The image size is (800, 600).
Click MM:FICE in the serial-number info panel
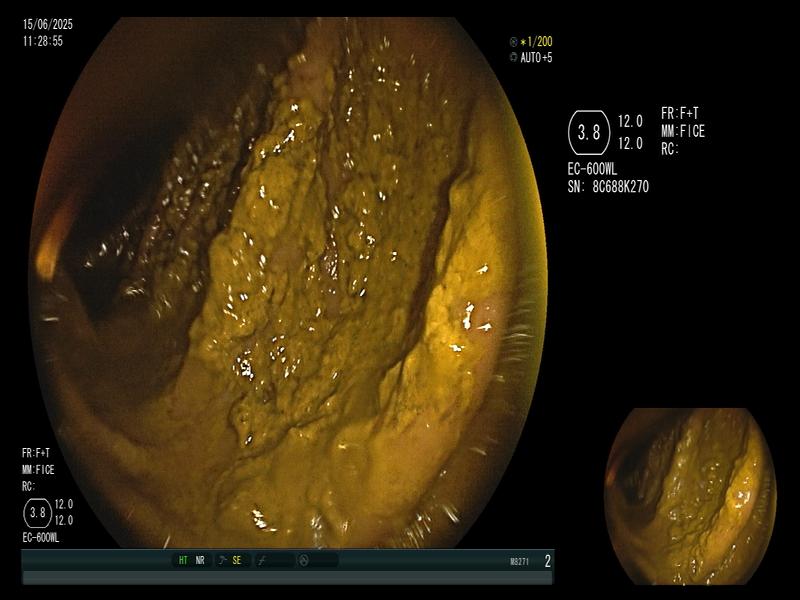click(x=683, y=132)
